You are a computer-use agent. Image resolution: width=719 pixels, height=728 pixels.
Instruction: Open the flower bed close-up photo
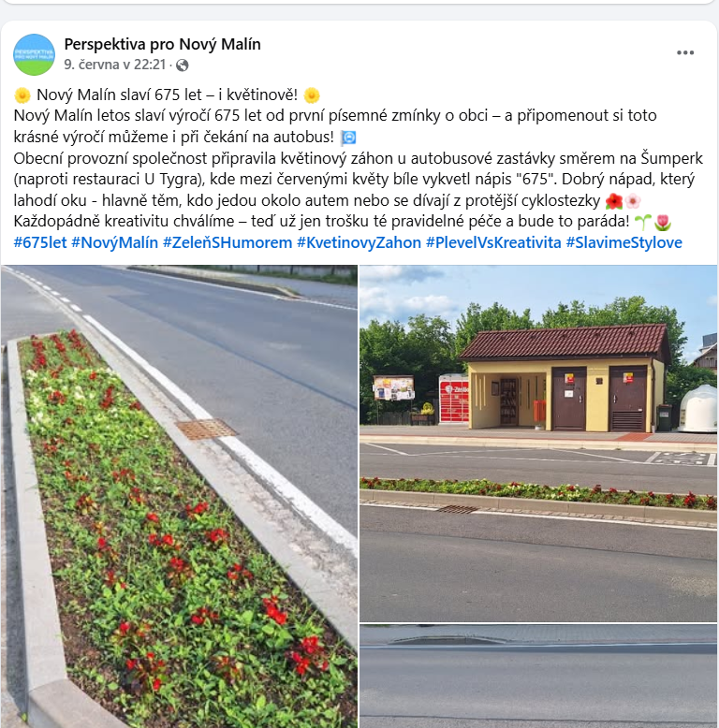click(x=180, y=496)
